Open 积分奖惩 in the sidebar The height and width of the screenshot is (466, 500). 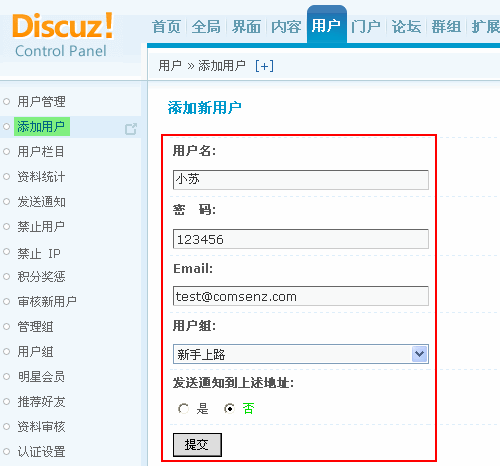(x=41, y=277)
